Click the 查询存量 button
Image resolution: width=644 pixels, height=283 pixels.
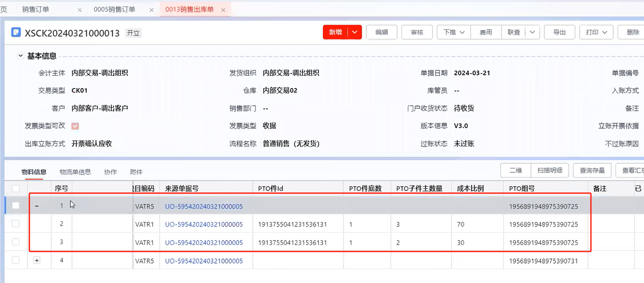click(592, 171)
